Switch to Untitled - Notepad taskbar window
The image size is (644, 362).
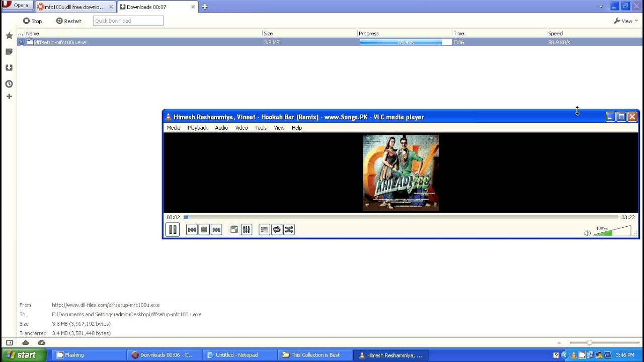point(239,355)
